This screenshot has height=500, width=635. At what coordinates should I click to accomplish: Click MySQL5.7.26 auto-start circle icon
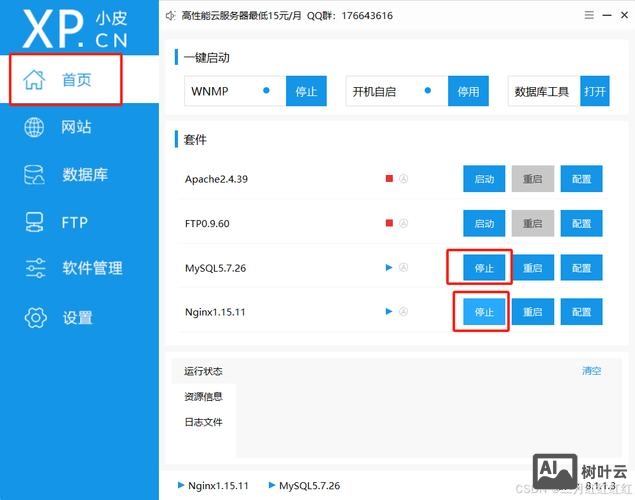coord(403,267)
